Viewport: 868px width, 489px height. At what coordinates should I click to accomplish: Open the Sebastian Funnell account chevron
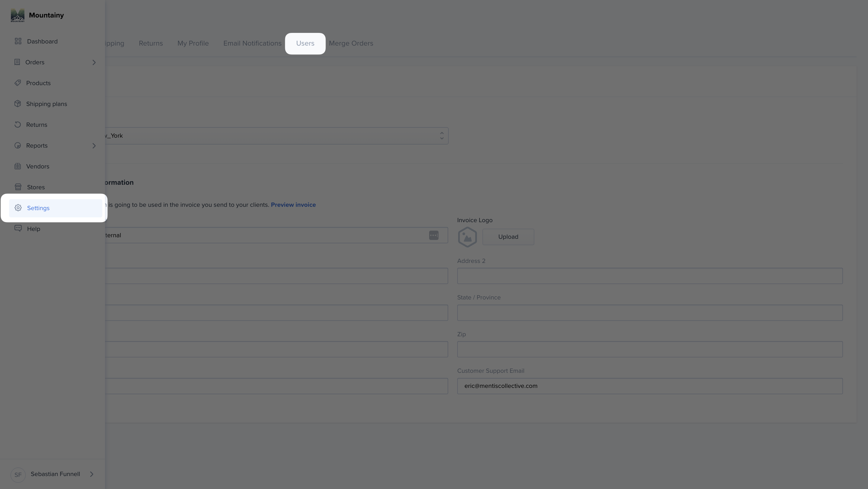coord(92,474)
